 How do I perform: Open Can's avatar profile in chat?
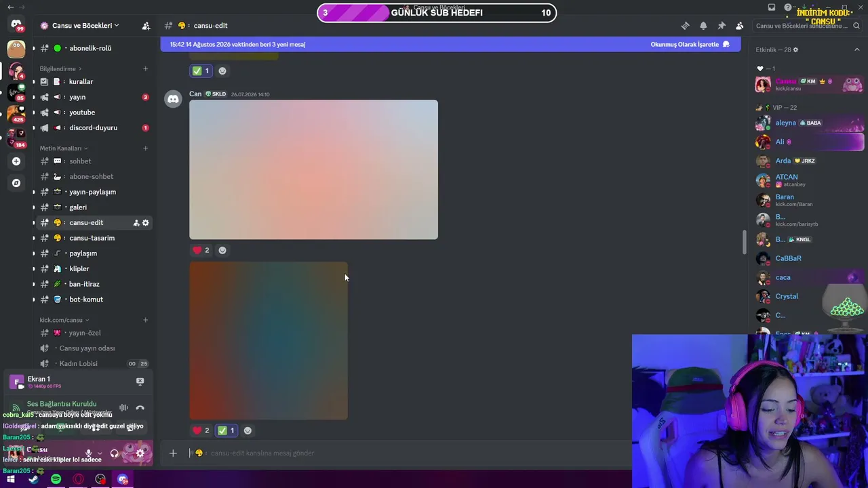(173, 100)
